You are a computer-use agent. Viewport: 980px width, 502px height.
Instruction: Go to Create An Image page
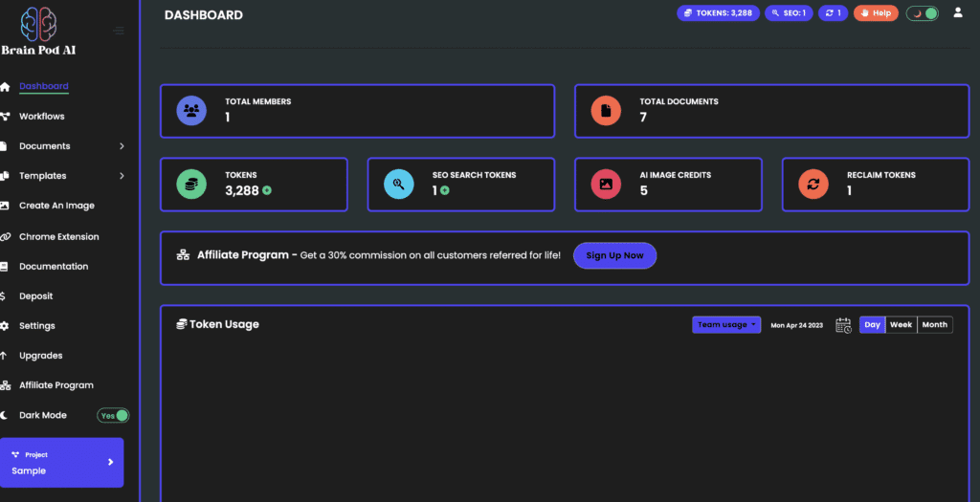coord(56,206)
